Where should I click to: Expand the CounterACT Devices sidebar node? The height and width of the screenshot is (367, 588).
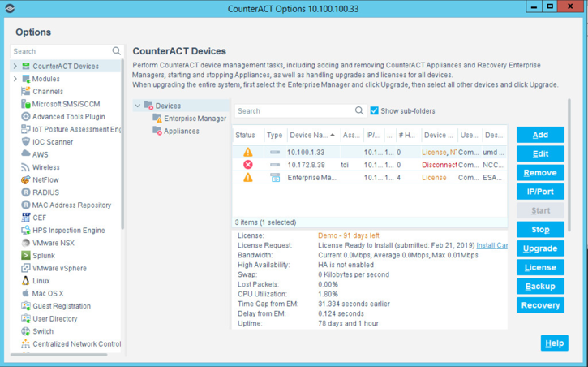pyautogui.click(x=15, y=66)
